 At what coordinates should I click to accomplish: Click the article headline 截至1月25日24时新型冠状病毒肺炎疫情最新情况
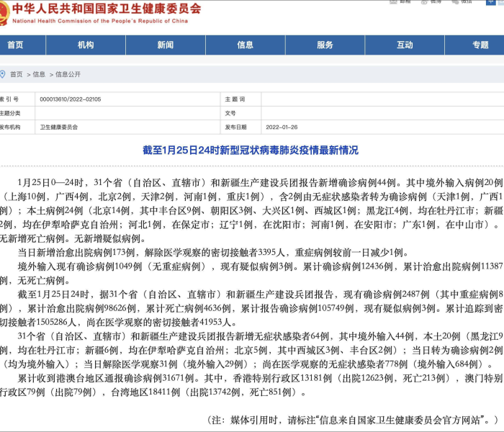[251, 151]
